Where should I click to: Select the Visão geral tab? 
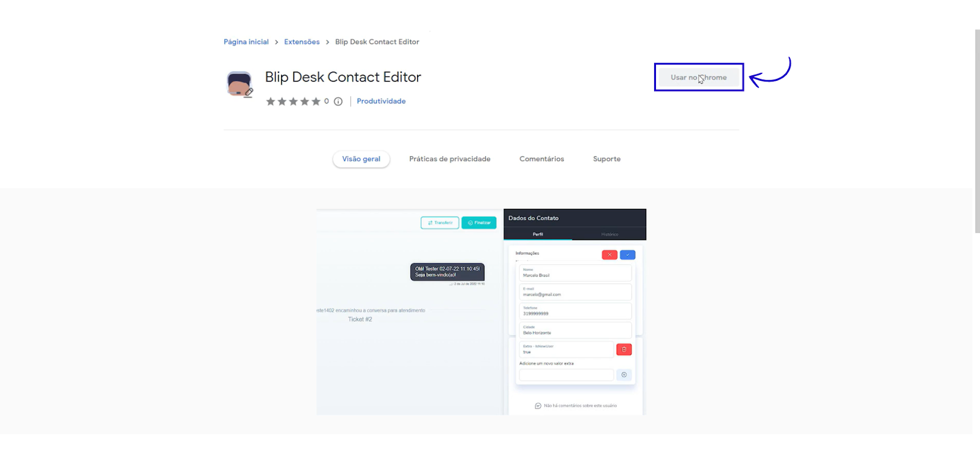click(361, 159)
